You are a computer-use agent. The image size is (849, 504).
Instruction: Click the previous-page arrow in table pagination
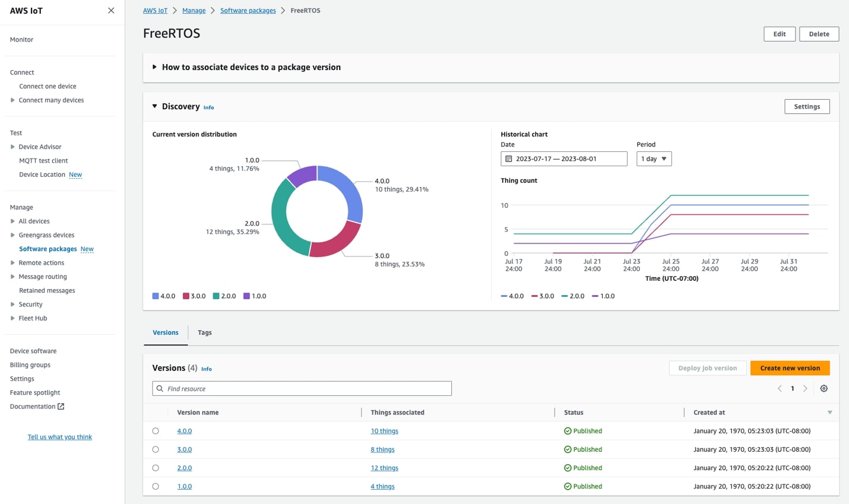tap(780, 388)
